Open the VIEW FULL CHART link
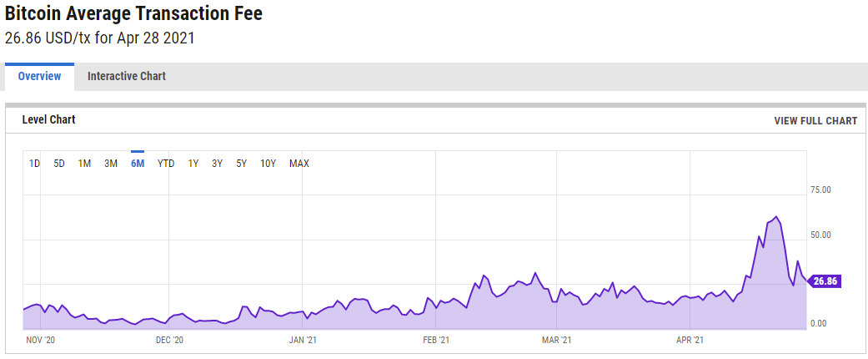The width and height of the screenshot is (868, 359). [815, 121]
